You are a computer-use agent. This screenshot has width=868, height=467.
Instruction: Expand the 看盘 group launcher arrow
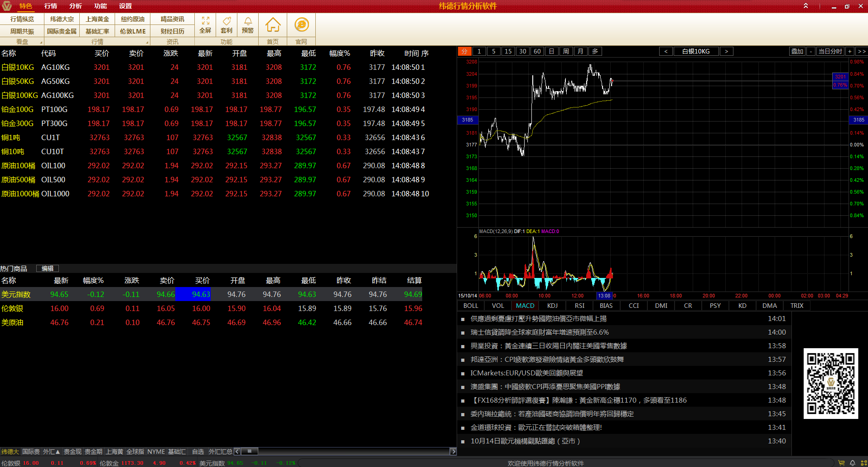[x=41, y=42]
